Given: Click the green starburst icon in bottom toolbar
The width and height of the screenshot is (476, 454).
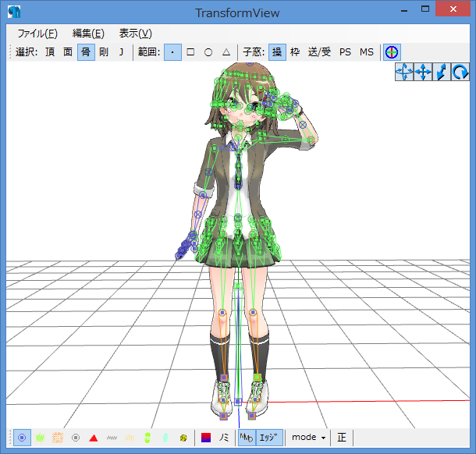Looking at the screenshot, I should (x=39, y=438).
